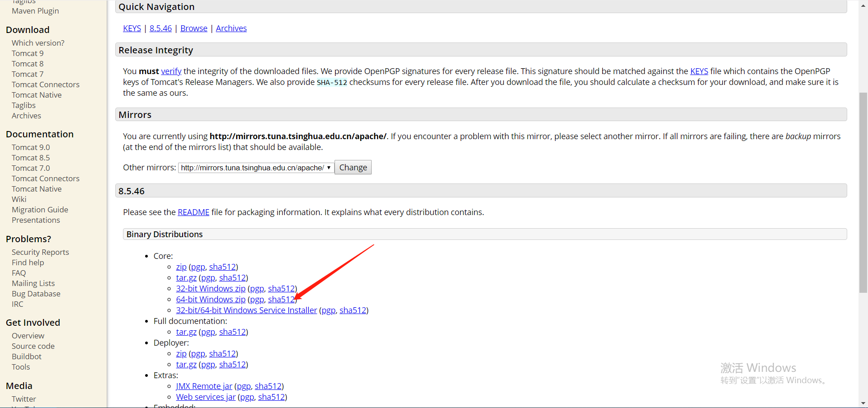The height and width of the screenshot is (408, 868).
Task: Open pgp signature for Web services jar
Action: click(x=247, y=397)
